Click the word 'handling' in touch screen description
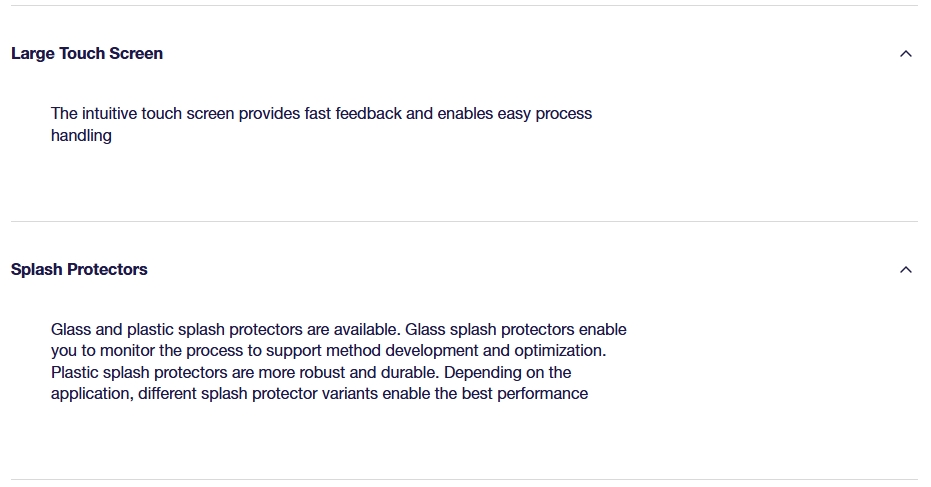Screen dimensions: 931x487 [x=81, y=136]
